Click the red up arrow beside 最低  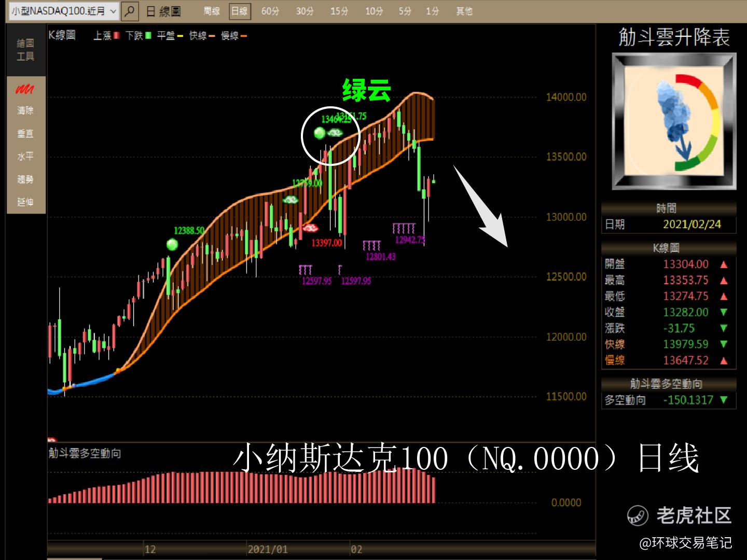point(724,297)
